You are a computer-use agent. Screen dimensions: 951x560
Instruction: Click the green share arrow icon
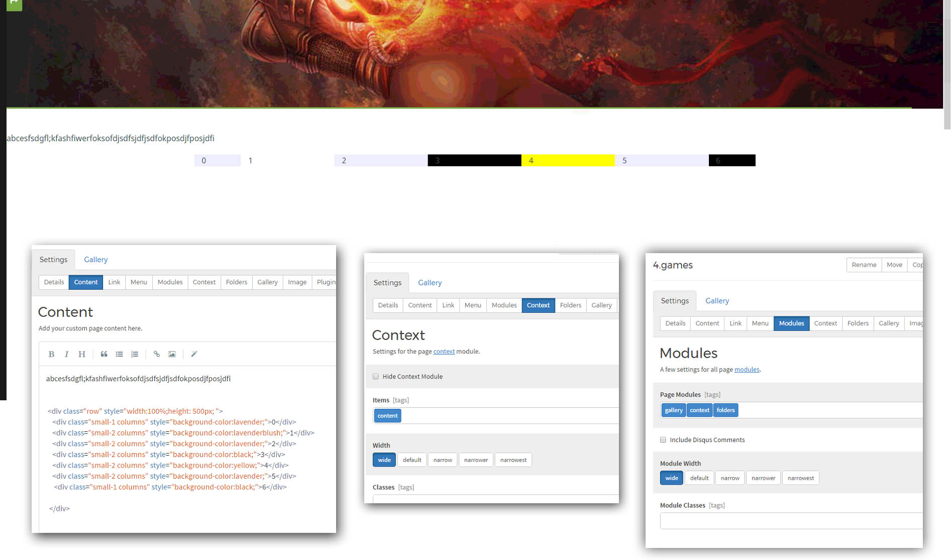tap(15, 5)
